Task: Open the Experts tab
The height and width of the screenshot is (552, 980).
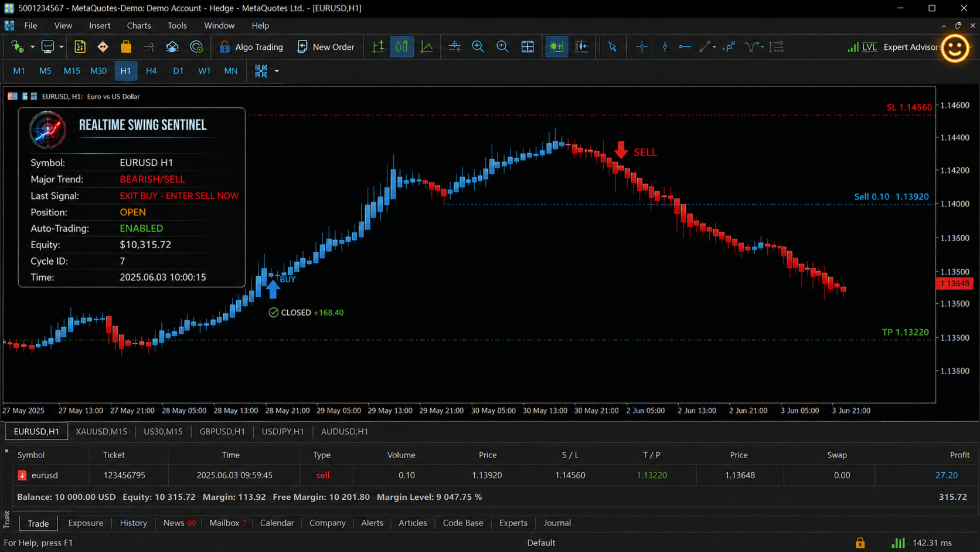Action: pos(513,523)
